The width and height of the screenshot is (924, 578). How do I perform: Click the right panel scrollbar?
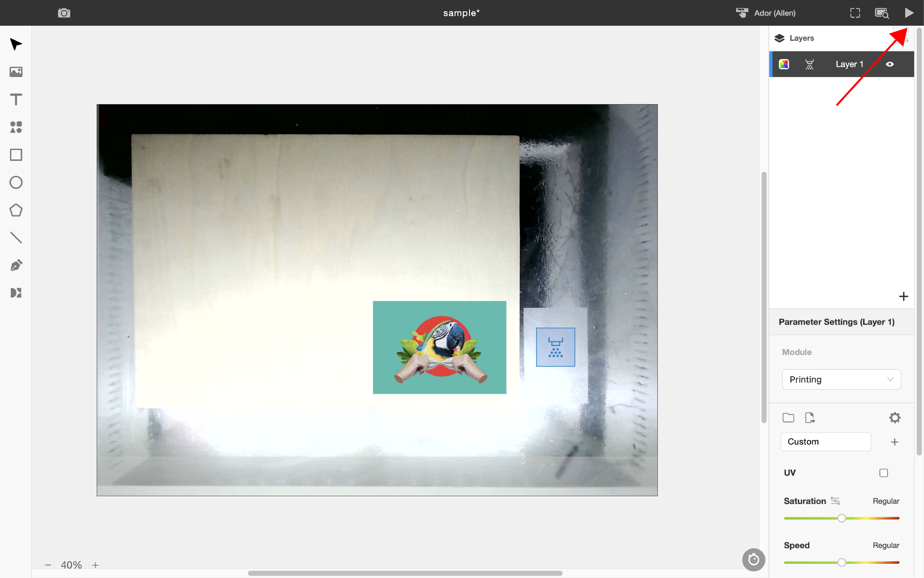pyautogui.click(x=919, y=241)
